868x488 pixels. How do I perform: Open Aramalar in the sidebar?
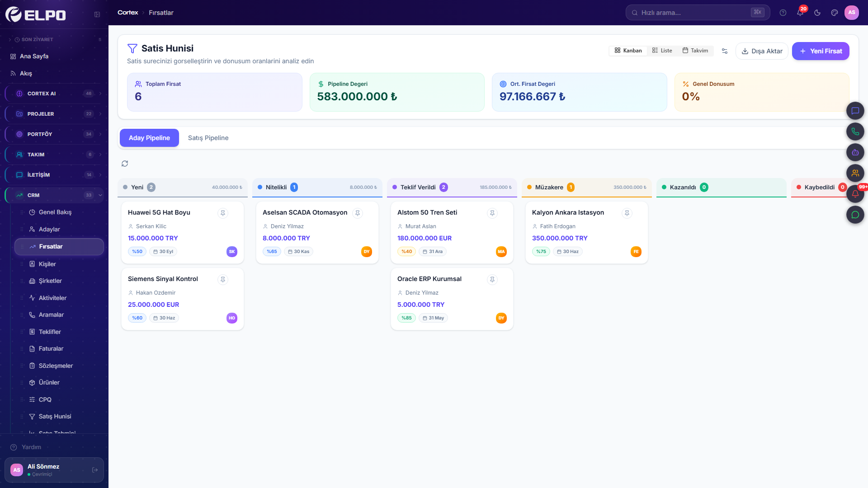click(x=59, y=315)
